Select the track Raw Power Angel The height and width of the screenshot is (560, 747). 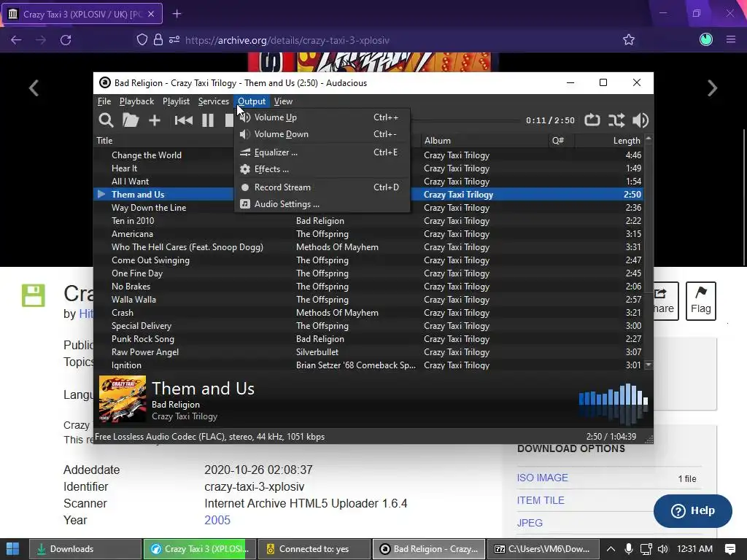pyautogui.click(x=145, y=352)
